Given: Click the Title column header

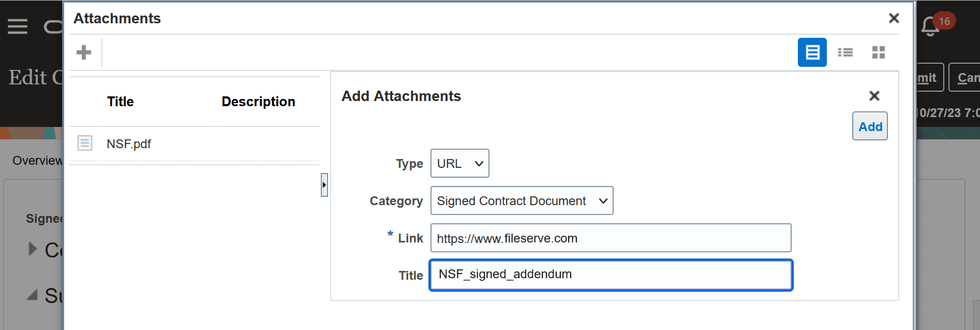Looking at the screenshot, I should point(121,102).
